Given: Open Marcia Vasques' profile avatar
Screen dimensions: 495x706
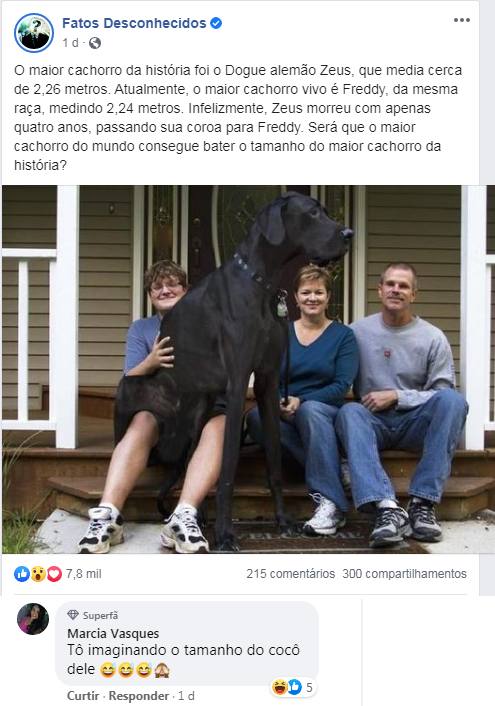Looking at the screenshot, I should click(x=33, y=619).
